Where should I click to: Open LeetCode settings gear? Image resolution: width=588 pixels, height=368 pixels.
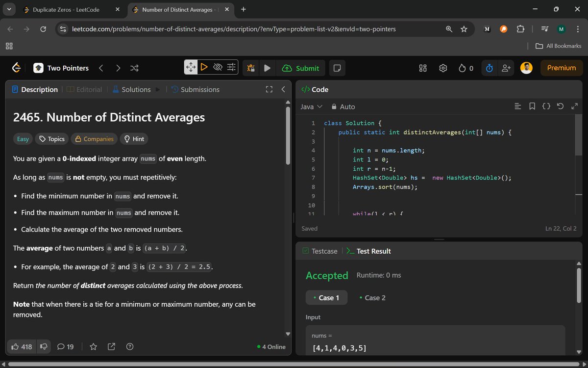[443, 68]
